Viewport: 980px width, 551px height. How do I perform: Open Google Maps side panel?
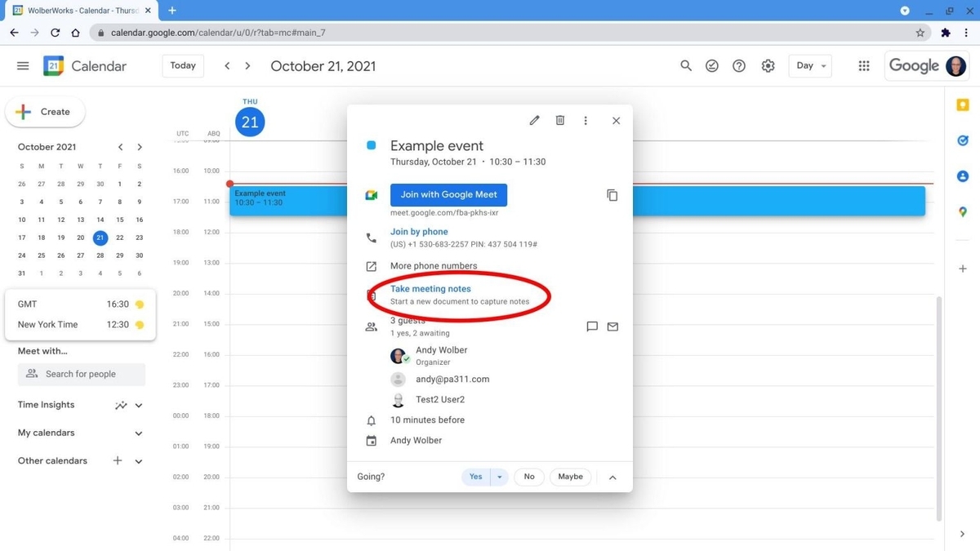coord(962,211)
